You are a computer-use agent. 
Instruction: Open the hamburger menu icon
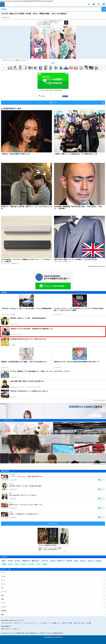(104, 4)
